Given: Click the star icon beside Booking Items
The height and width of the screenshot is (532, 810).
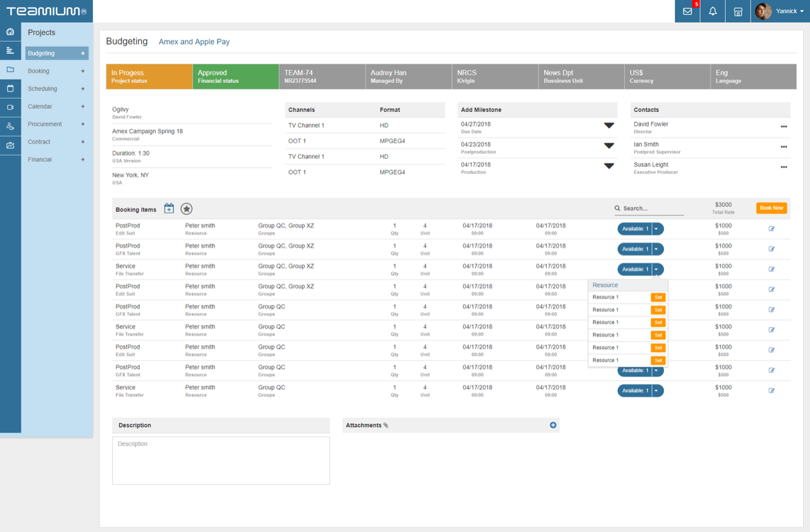Looking at the screenshot, I should 186,209.
